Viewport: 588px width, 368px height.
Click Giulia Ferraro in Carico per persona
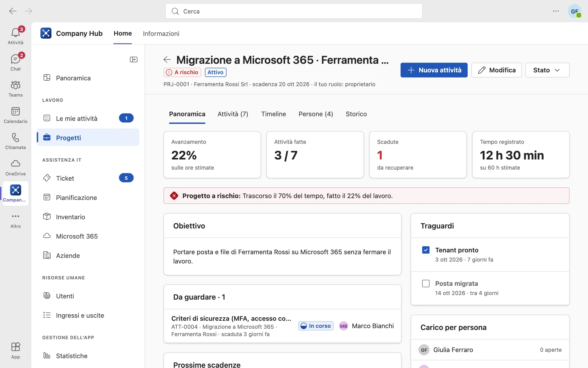[490, 350]
